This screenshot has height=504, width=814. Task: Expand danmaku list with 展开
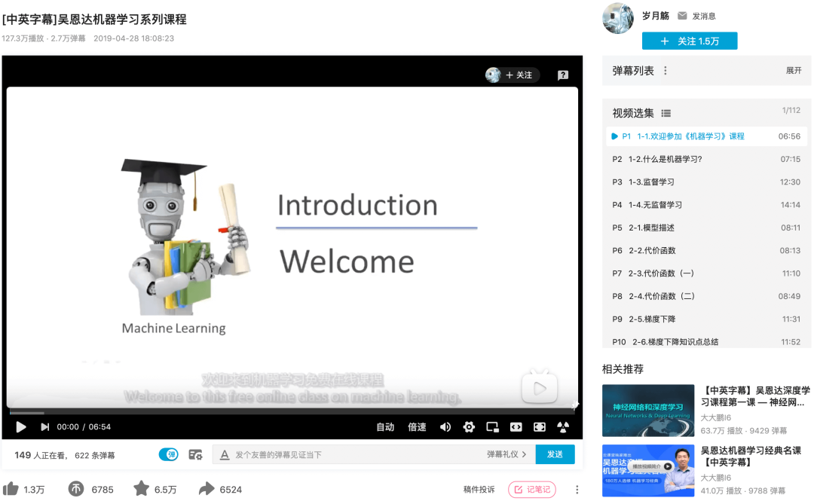pyautogui.click(x=794, y=71)
